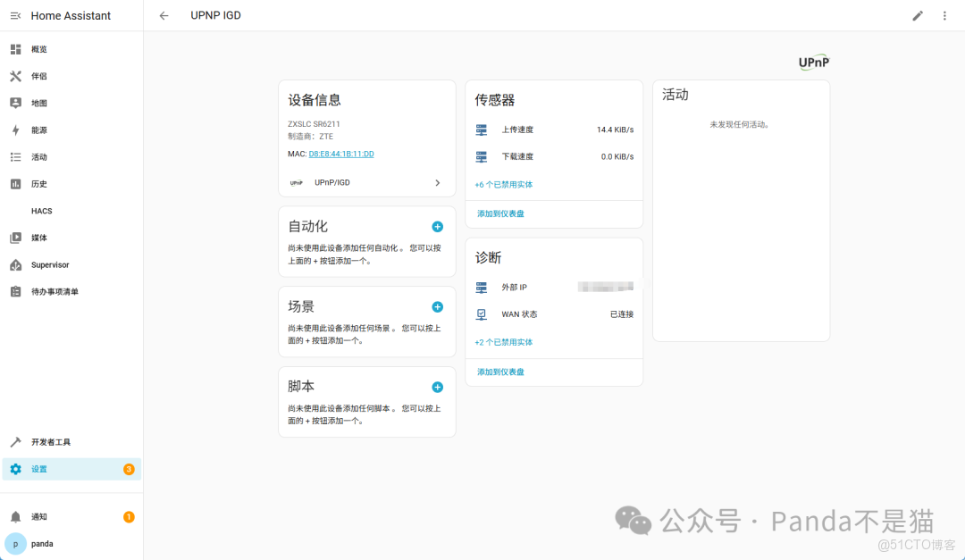Add a new automation with the plus button
The width and height of the screenshot is (965, 560).
tap(437, 226)
